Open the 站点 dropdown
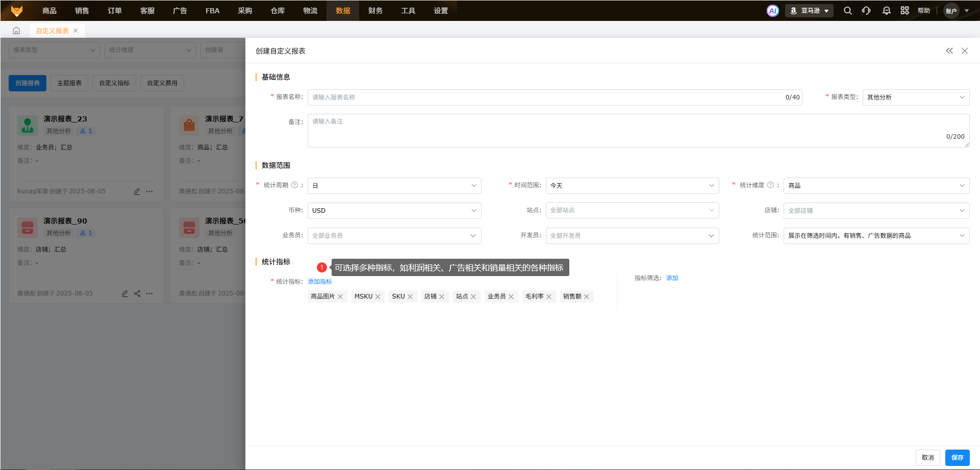980x470 pixels. pos(632,210)
